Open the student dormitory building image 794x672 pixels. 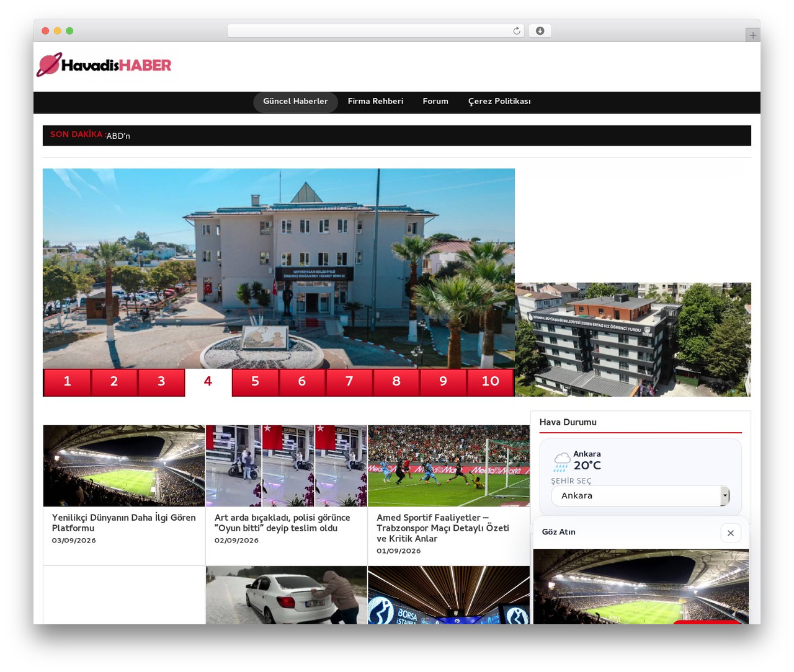pyautogui.click(x=633, y=340)
